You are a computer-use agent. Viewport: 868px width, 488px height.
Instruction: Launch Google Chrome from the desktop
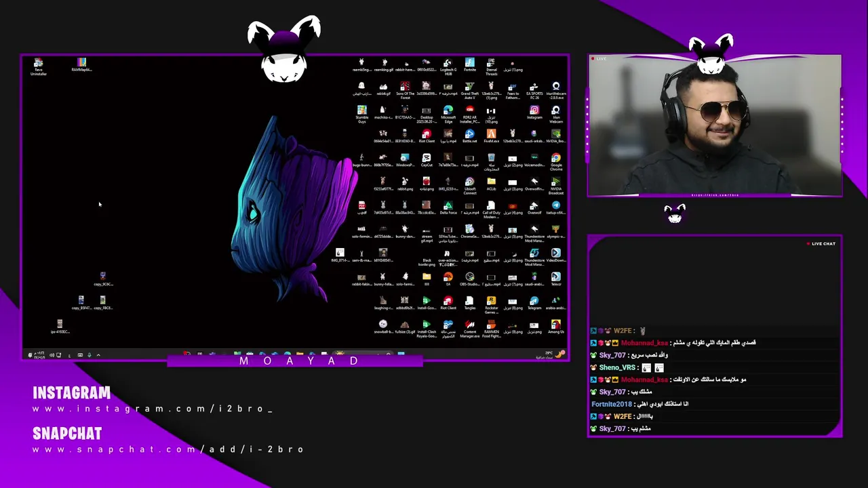point(556,162)
